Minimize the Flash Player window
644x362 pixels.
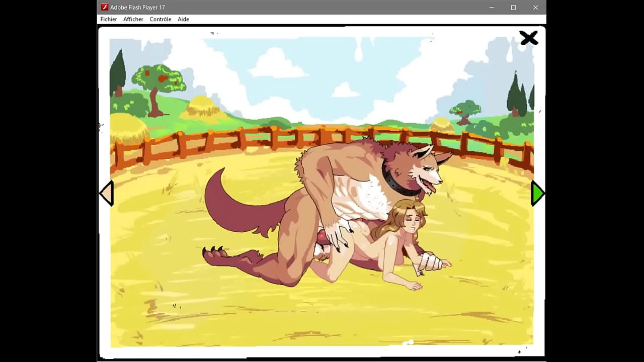point(492,7)
